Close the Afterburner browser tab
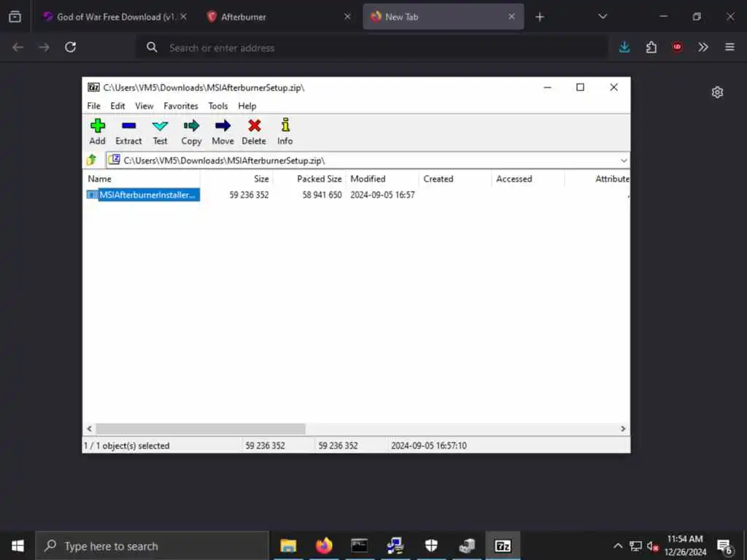The width and height of the screenshot is (747, 560). pyautogui.click(x=347, y=17)
